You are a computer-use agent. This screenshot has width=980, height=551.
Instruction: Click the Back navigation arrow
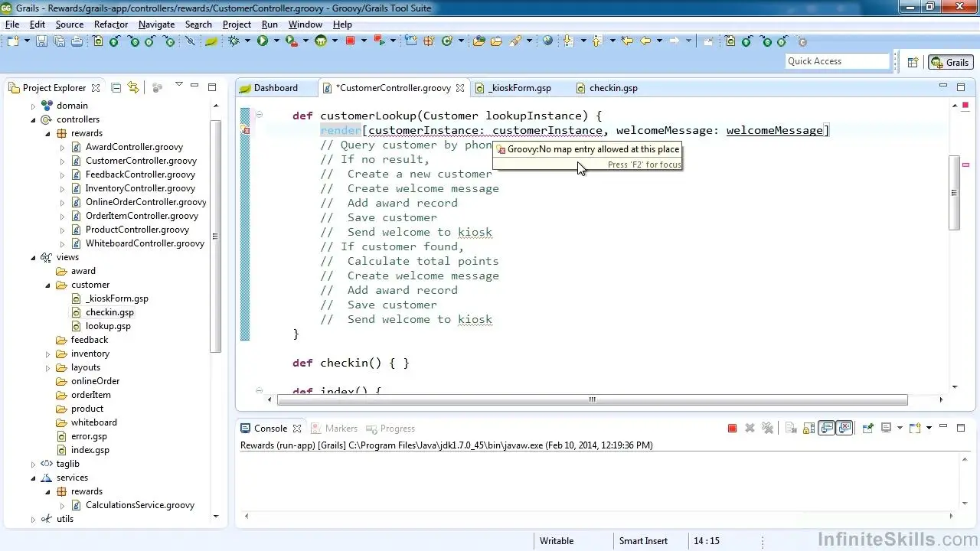(645, 41)
